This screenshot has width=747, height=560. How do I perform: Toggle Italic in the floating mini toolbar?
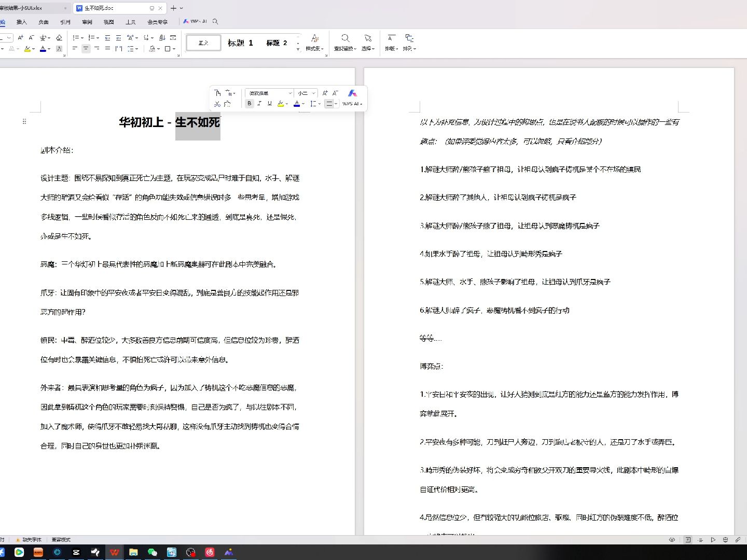(259, 104)
